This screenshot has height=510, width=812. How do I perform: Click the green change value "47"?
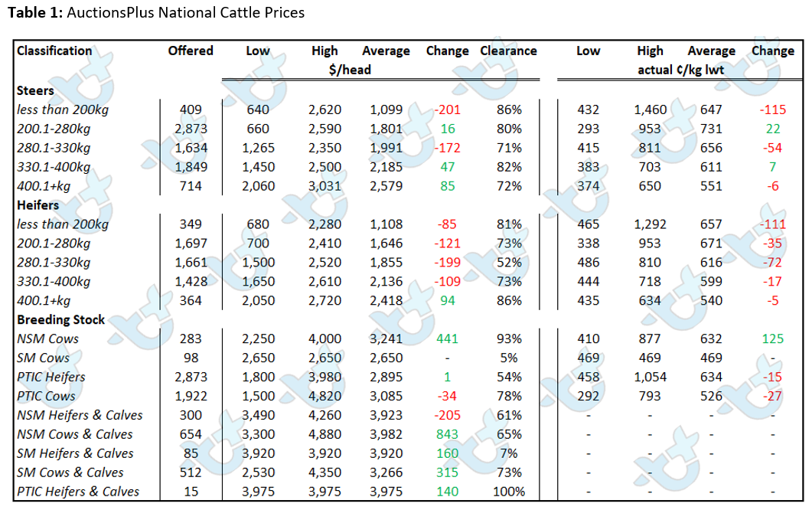448,167
